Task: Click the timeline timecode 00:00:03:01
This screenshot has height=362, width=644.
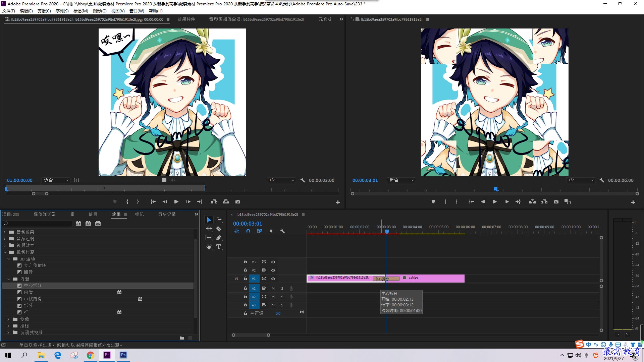Action: click(248, 224)
